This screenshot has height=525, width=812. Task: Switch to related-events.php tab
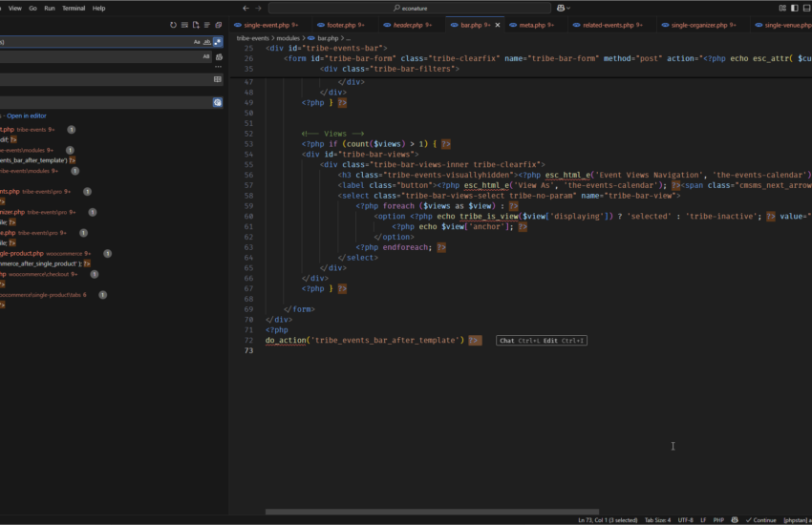tap(612, 25)
